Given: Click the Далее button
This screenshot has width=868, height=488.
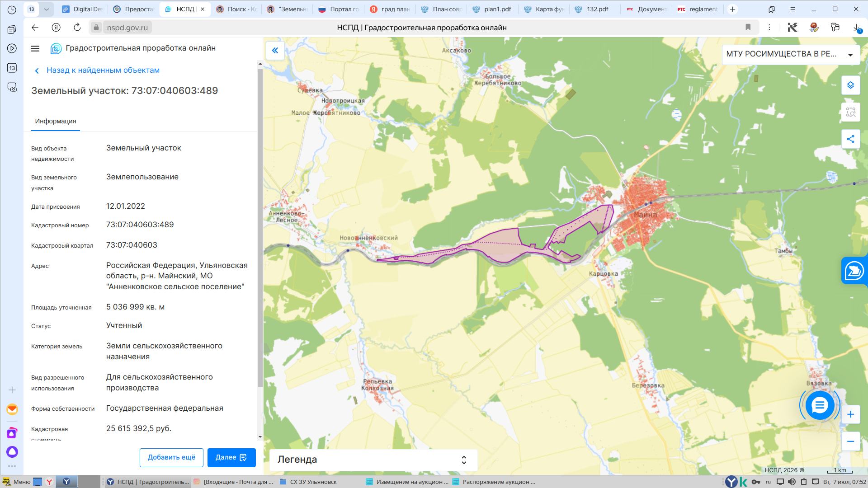Looking at the screenshot, I should point(231,458).
